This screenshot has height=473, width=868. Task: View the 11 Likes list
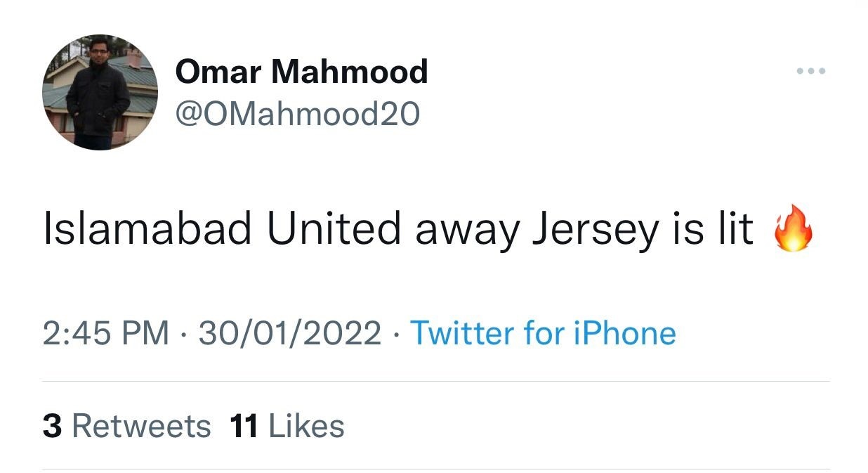(x=287, y=426)
